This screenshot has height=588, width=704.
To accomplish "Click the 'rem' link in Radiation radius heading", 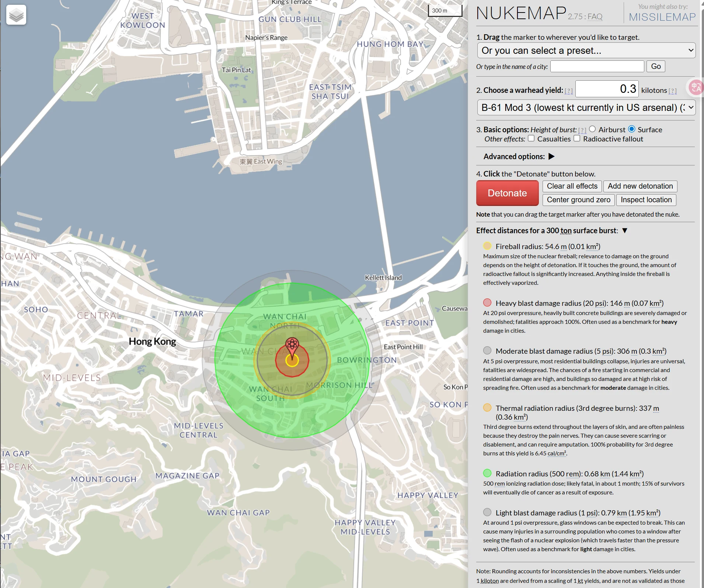I will pos(572,474).
